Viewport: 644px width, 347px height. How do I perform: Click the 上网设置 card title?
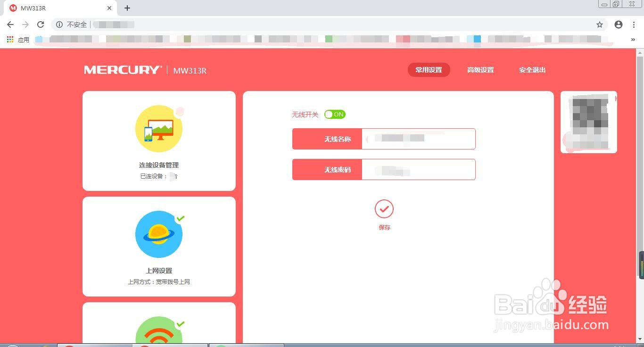[159, 271]
